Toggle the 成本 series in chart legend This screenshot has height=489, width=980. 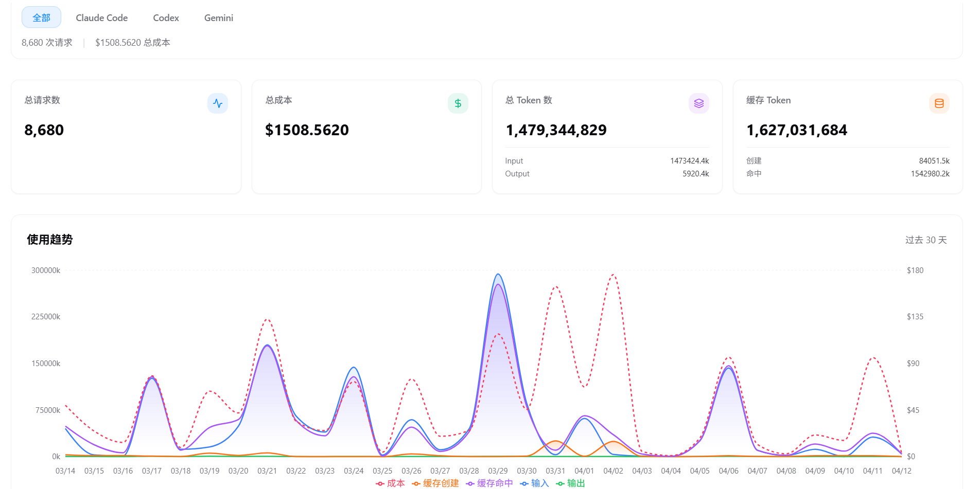[x=391, y=483]
